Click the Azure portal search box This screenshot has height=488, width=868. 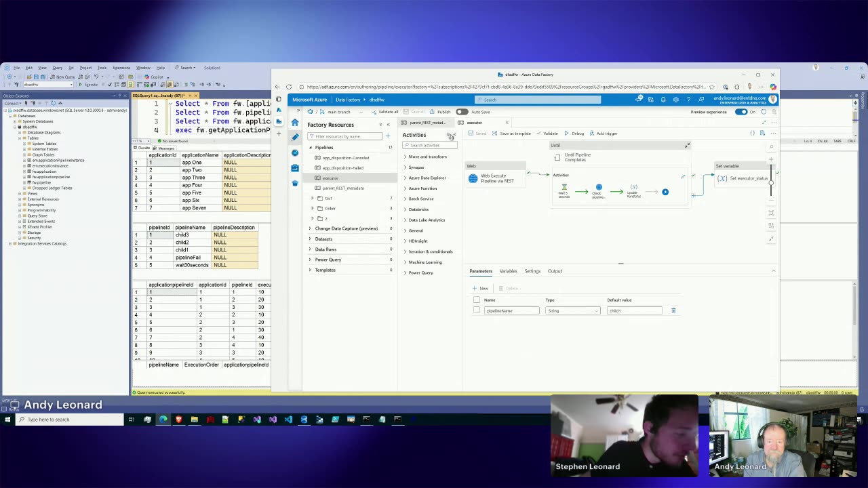[x=538, y=100]
